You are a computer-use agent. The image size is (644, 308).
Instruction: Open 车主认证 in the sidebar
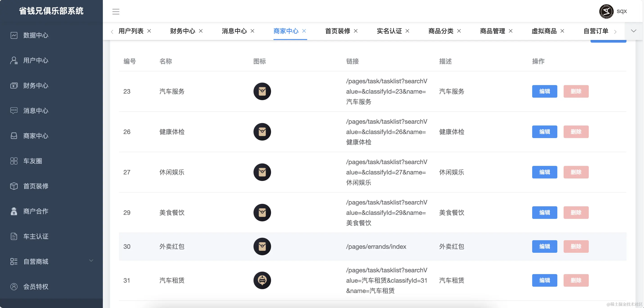(x=35, y=237)
